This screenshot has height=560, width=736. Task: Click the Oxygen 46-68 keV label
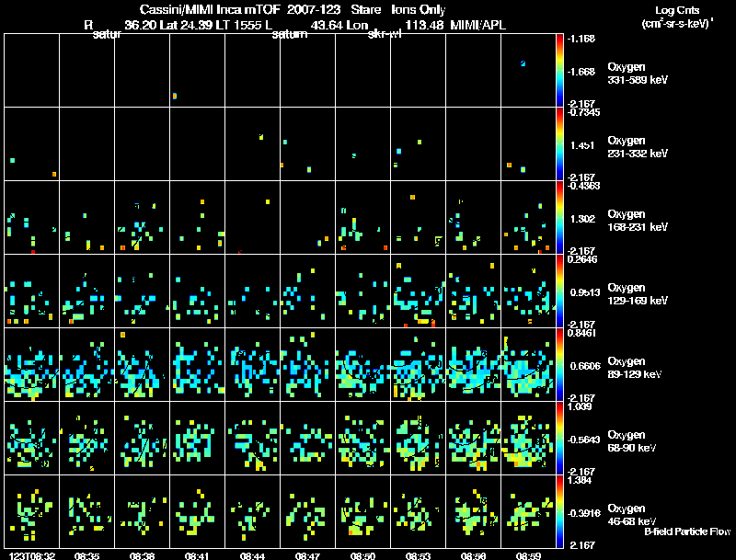click(632, 515)
